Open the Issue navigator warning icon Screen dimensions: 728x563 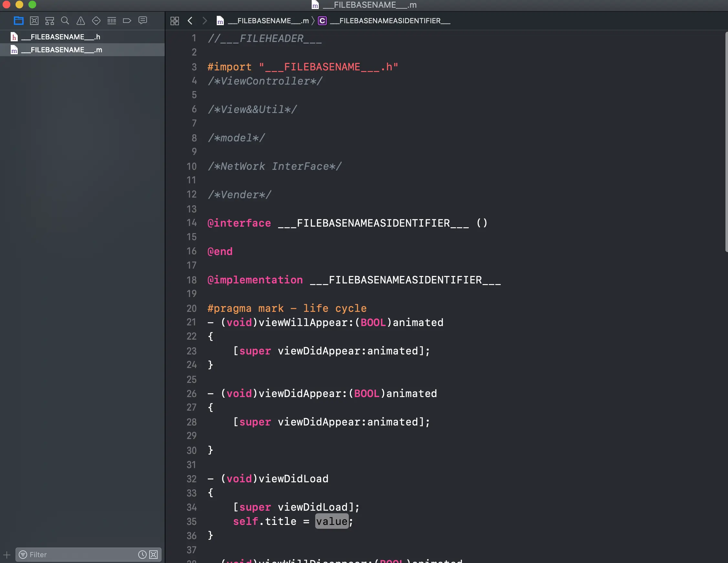81,21
